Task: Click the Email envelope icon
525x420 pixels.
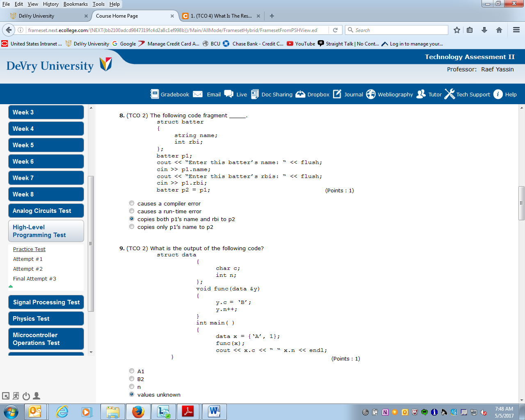Action: tap(198, 94)
